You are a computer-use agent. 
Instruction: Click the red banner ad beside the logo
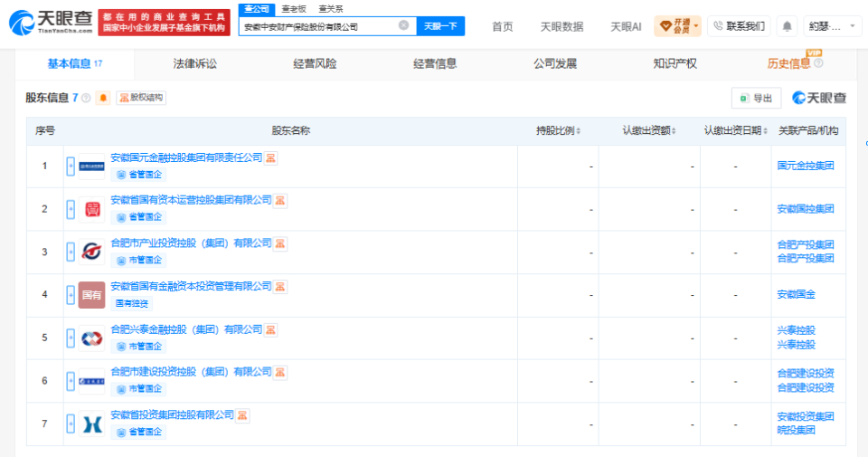tap(164, 23)
